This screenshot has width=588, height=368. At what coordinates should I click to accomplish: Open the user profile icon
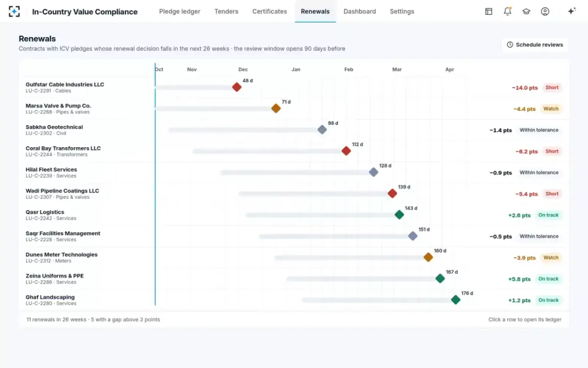tap(545, 11)
